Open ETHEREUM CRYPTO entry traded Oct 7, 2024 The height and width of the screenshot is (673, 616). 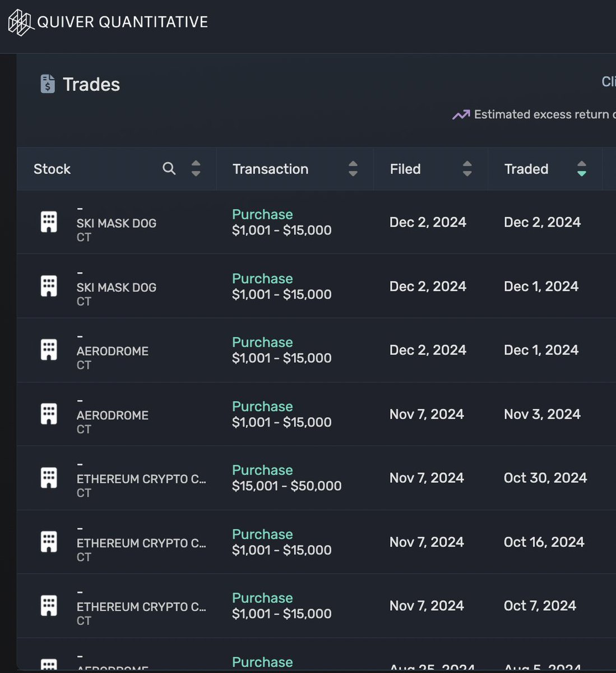pyautogui.click(x=141, y=607)
